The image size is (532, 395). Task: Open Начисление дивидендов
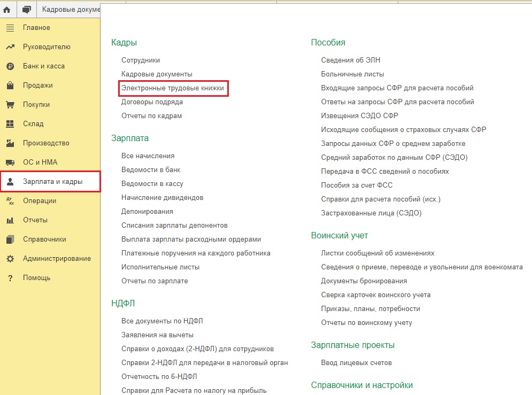pos(162,197)
